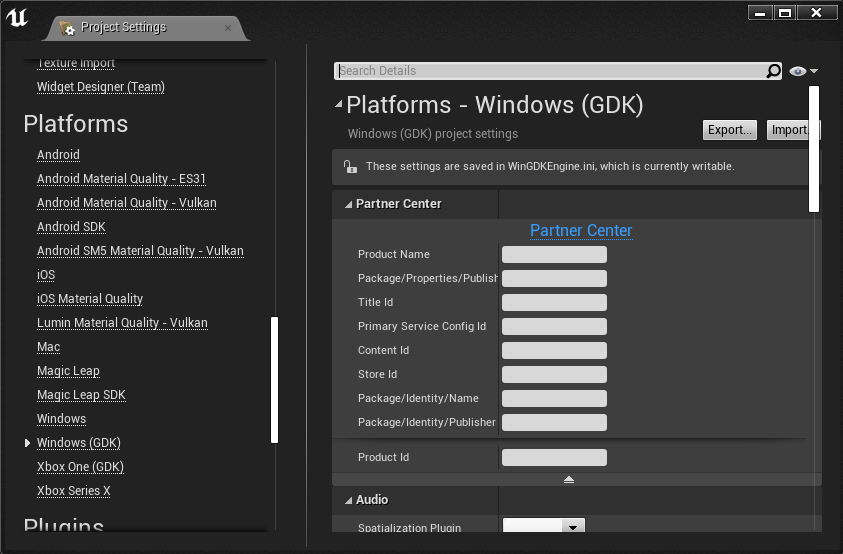Open Android Material Quality - ES31
Image resolution: width=843 pixels, height=554 pixels.
click(121, 179)
